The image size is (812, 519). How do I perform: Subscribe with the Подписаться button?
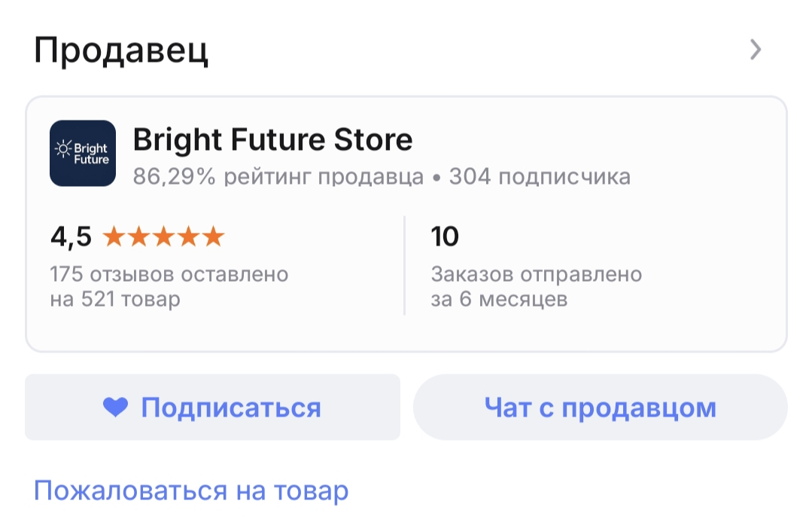tap(212, 408)
